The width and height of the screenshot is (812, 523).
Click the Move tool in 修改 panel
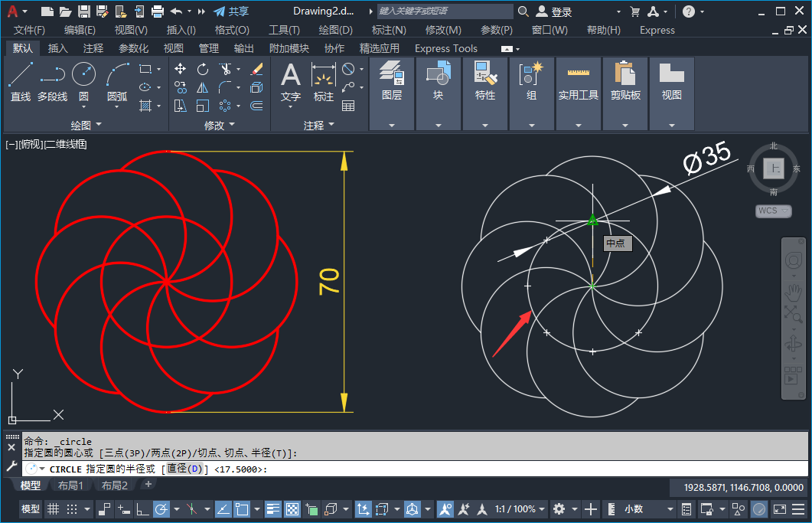(x=181, y=69)
